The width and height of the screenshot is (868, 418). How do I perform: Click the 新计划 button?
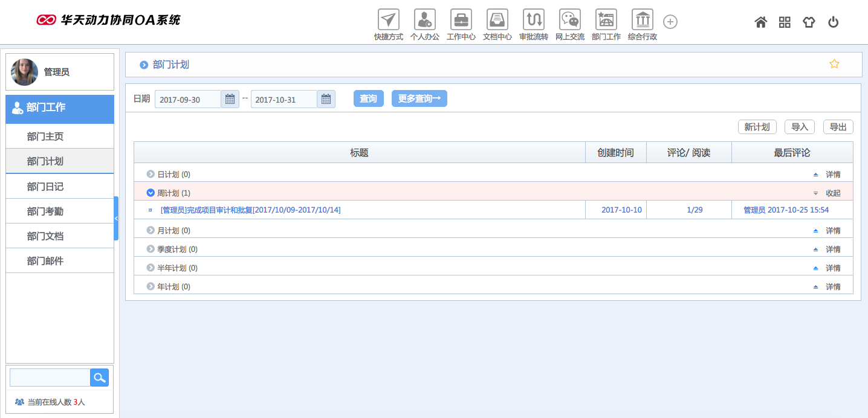click(757, 127)
